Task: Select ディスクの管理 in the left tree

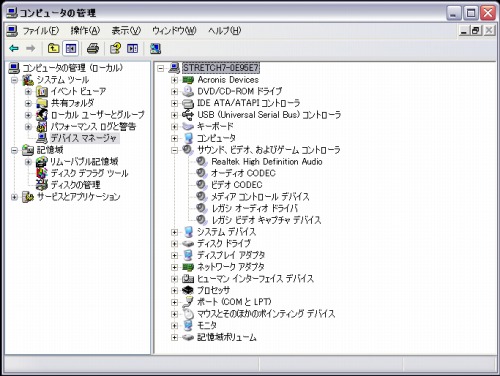Action: pyautogui.click(x=75, y=185)
